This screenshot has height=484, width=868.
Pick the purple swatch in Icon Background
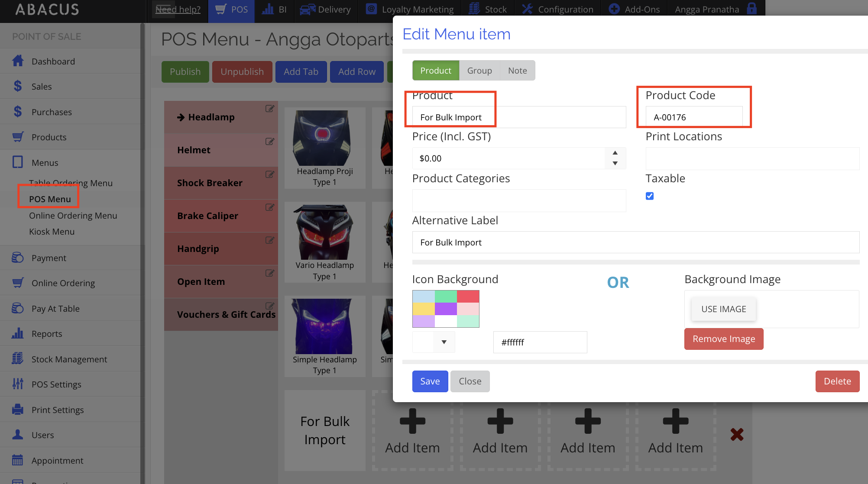click(x=446, y=309)
